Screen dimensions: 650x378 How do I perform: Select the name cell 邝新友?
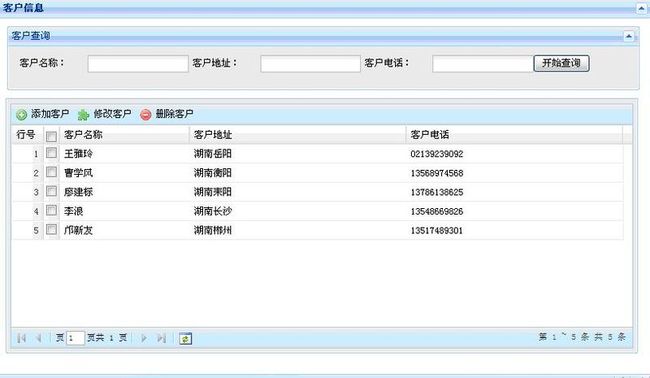point(78,230)
